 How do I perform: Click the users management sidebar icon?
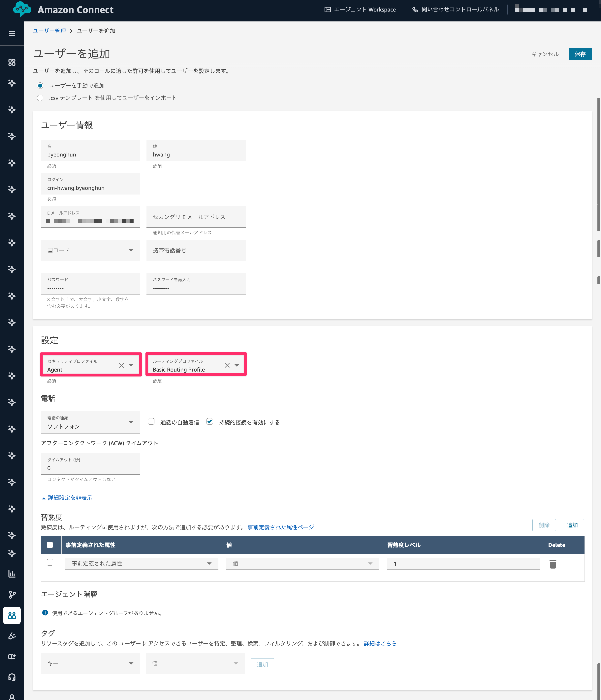[12, 616]
